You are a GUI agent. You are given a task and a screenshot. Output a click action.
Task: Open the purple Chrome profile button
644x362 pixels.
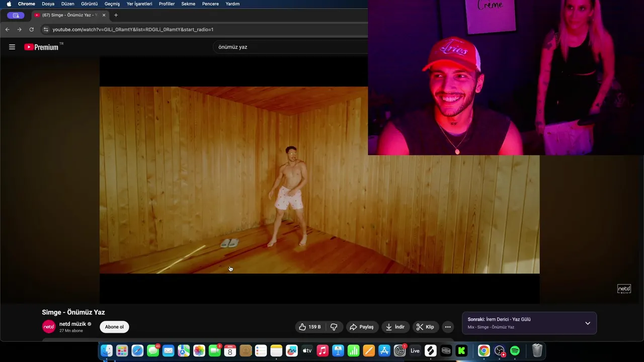tap(16, 15)
